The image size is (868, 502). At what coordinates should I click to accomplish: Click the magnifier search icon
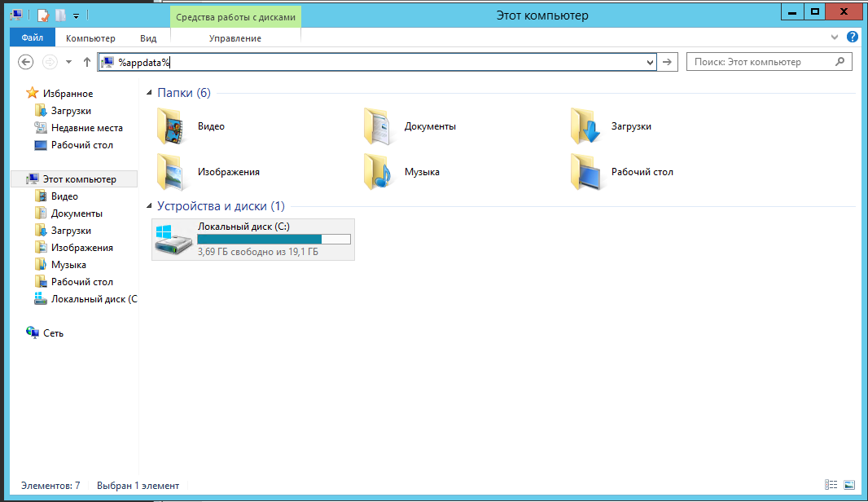[840, 61]
